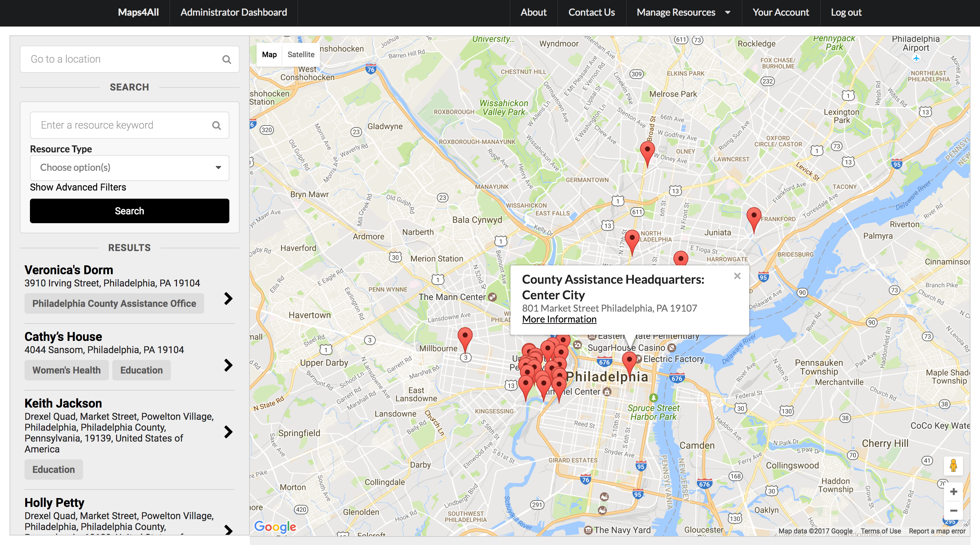Screen dimensions: 980x545
Task: Click the resource keyword search icon
Action: 216,125
